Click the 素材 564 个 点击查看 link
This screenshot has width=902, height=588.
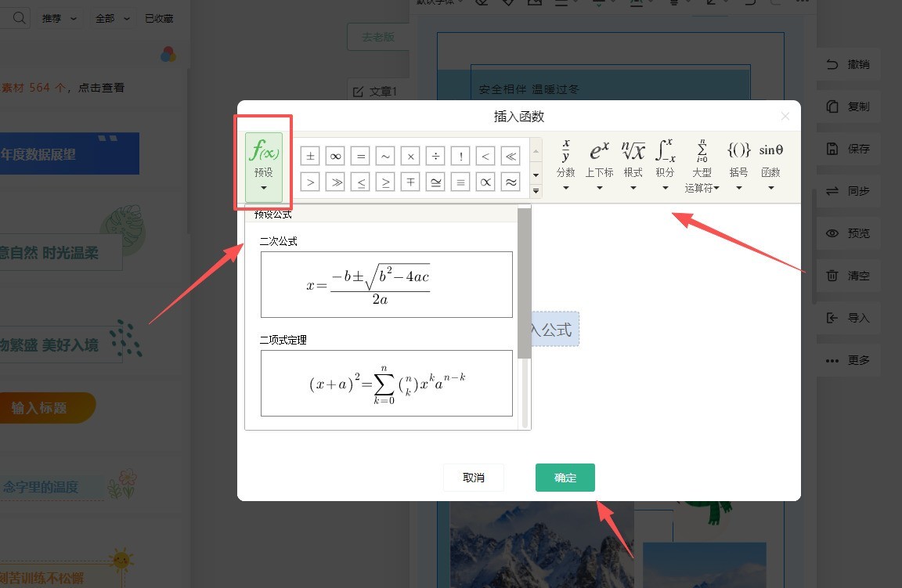[x=62, y=88]
